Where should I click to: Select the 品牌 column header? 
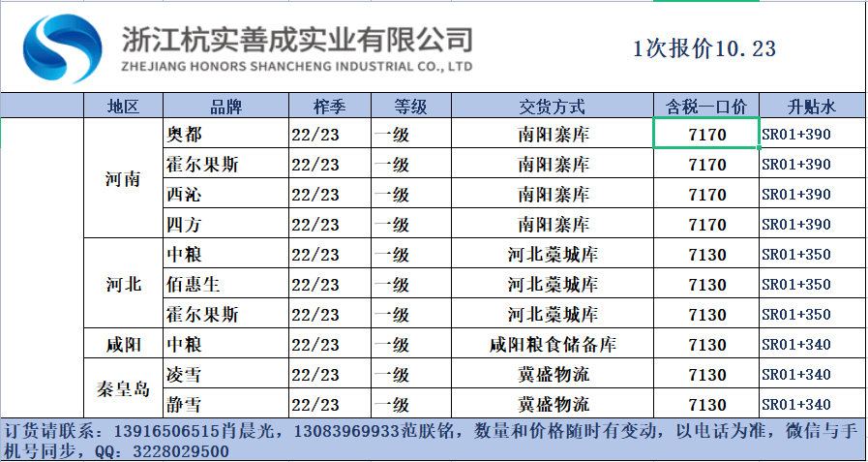[x=224, y=107]
